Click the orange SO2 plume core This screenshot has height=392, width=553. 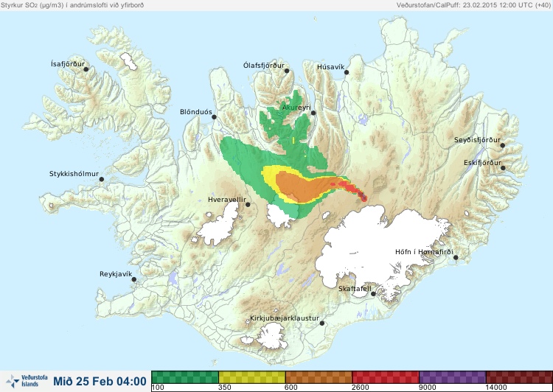coord(302,187)
